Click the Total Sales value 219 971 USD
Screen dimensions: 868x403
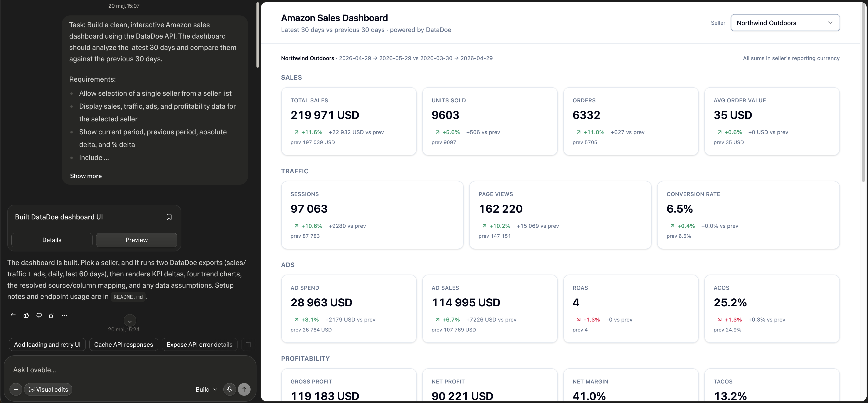325,115
